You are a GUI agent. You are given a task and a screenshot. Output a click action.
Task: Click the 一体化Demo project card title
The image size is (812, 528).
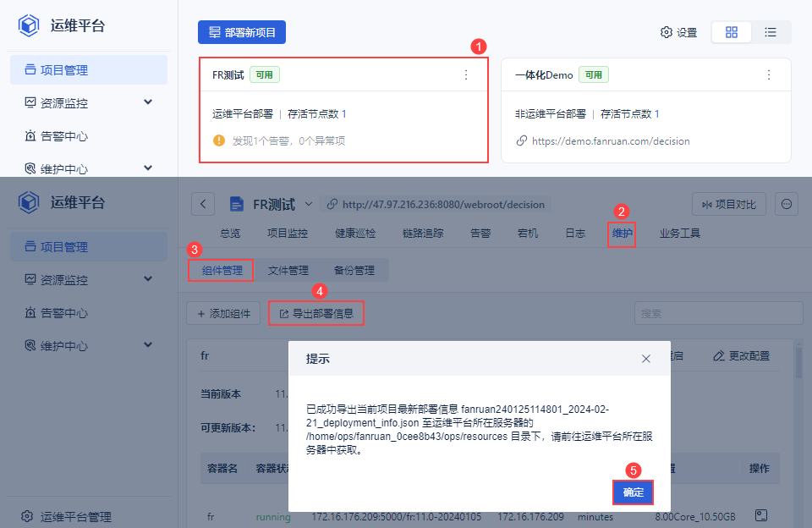tap(544, 75)
